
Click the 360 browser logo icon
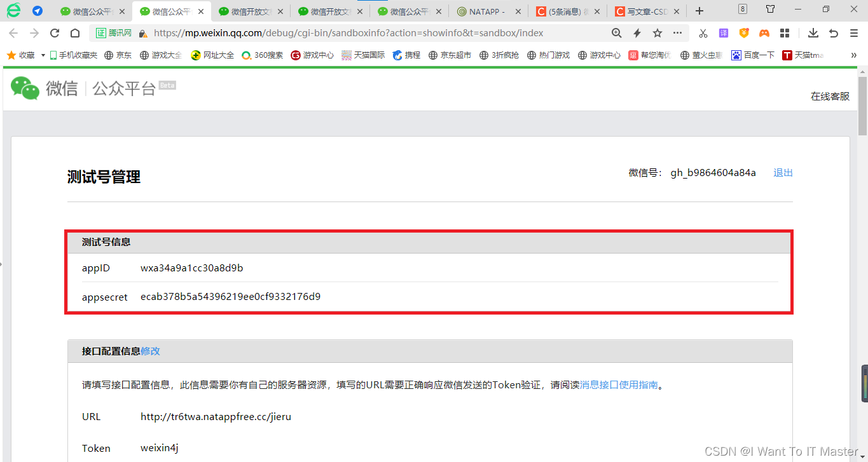pos(13,10)
